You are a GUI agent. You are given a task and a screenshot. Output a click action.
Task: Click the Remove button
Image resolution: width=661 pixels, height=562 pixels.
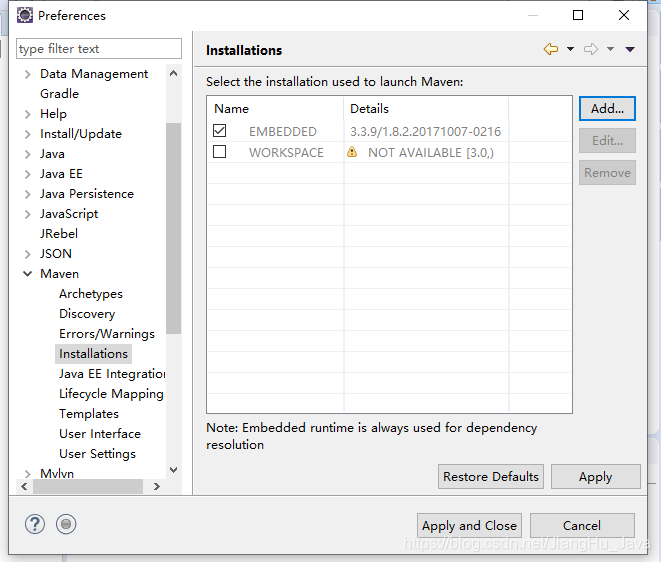tap(607, 172)
